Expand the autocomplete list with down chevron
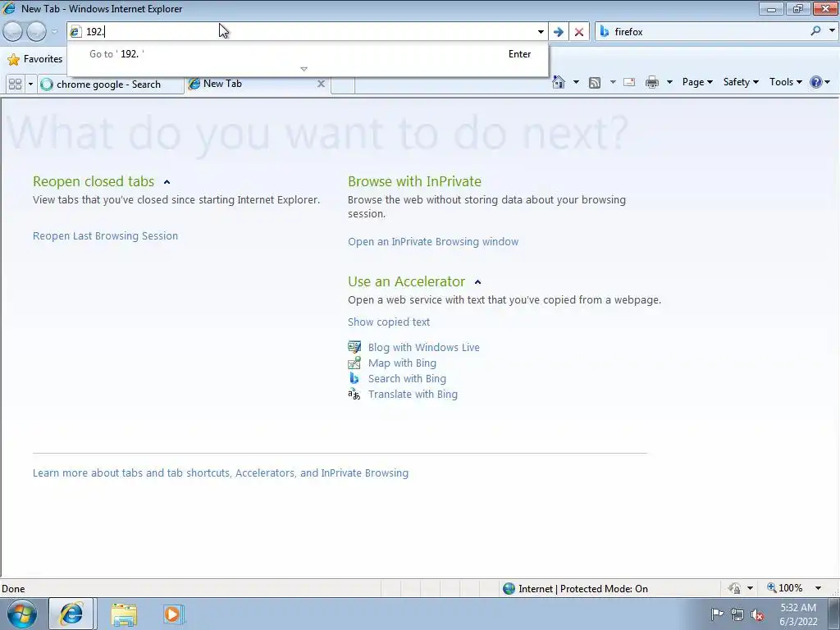The height and width of the screenshot is (630, 840). 304,69
